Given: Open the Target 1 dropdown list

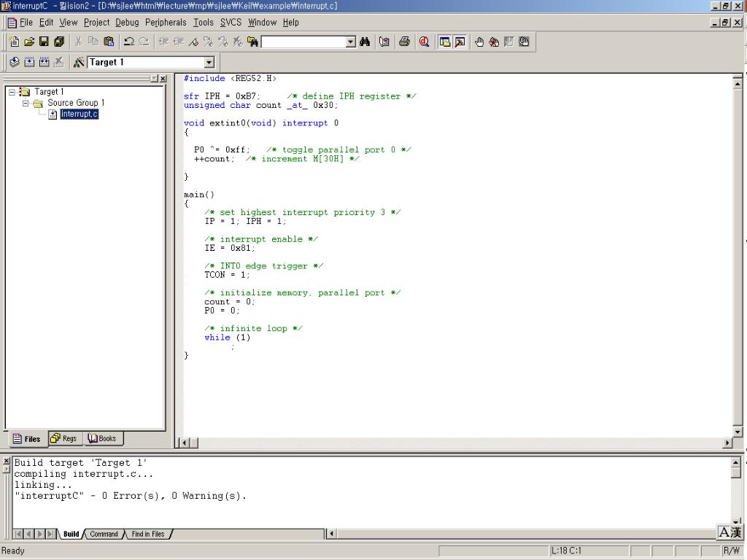Looking at the screenshot, I should tap(209, 63).
